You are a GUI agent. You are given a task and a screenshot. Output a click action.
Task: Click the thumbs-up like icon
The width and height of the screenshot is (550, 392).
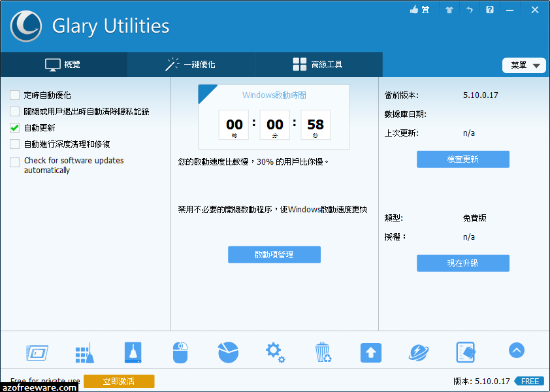[x=414, y=10]
